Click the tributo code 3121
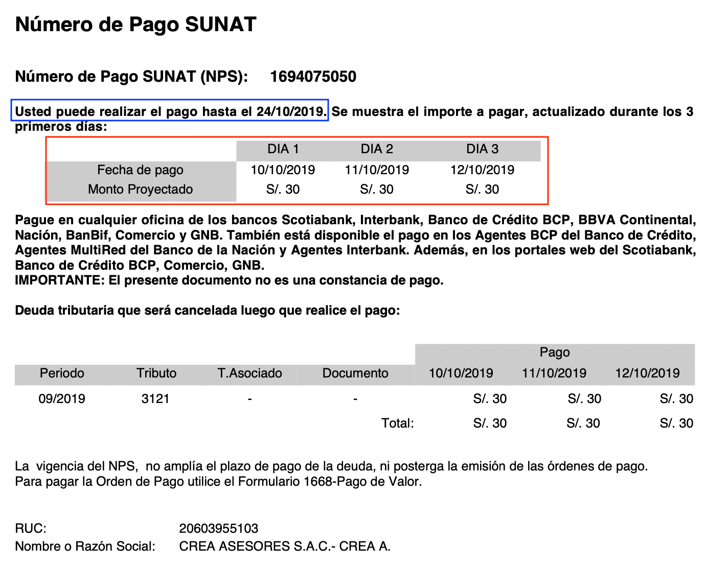This screenshot has height=568, width=728. pyautogui.click(x=155, y=399)
